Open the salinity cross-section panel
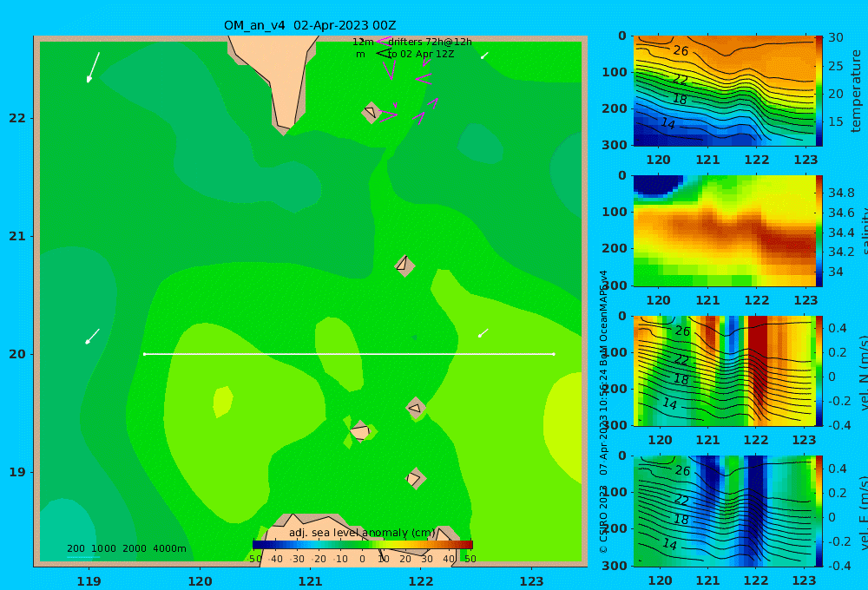 (725, 231)
